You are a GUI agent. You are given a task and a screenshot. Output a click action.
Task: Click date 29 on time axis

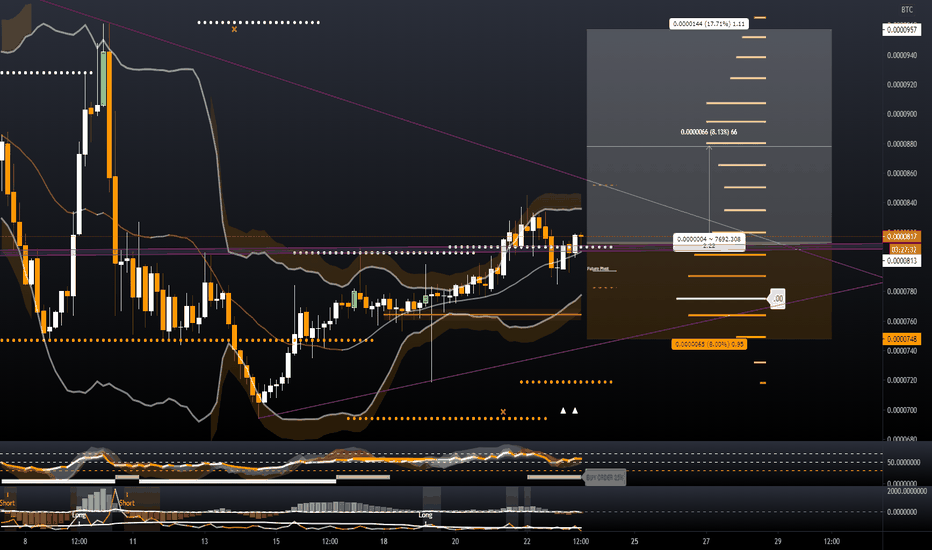click(778, 541)
